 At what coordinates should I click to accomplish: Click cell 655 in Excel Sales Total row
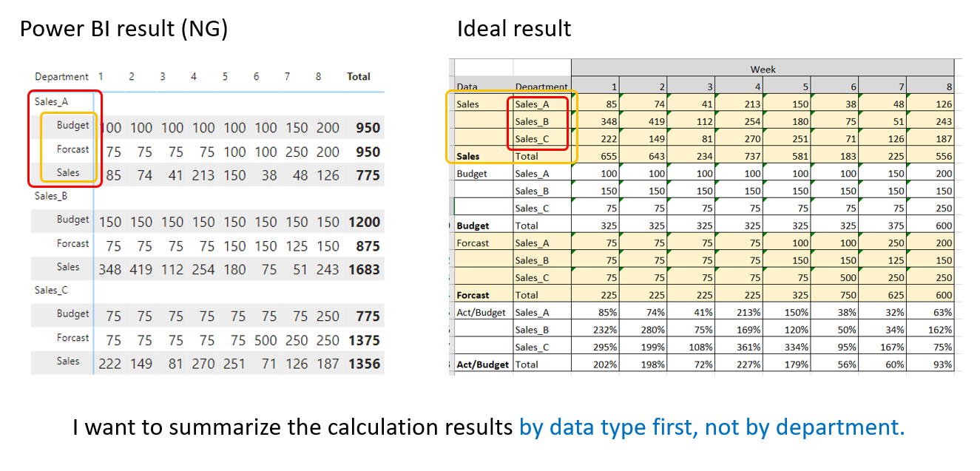tap(595, 156)
